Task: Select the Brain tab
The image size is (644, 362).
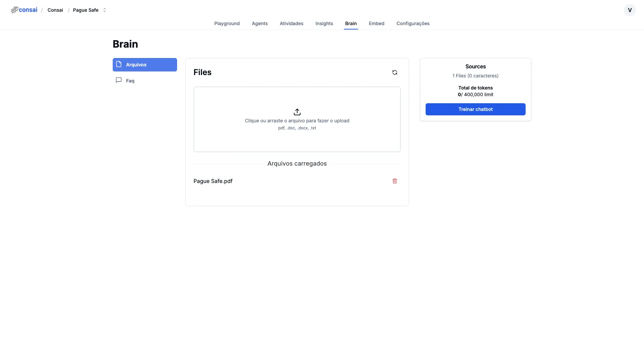Action: tap(351, 23)
